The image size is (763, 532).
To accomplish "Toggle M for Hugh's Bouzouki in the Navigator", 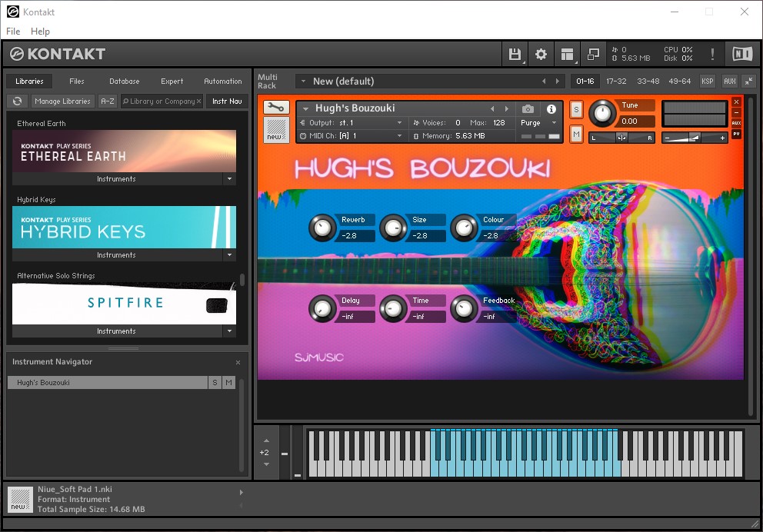I will pos(228,383).
